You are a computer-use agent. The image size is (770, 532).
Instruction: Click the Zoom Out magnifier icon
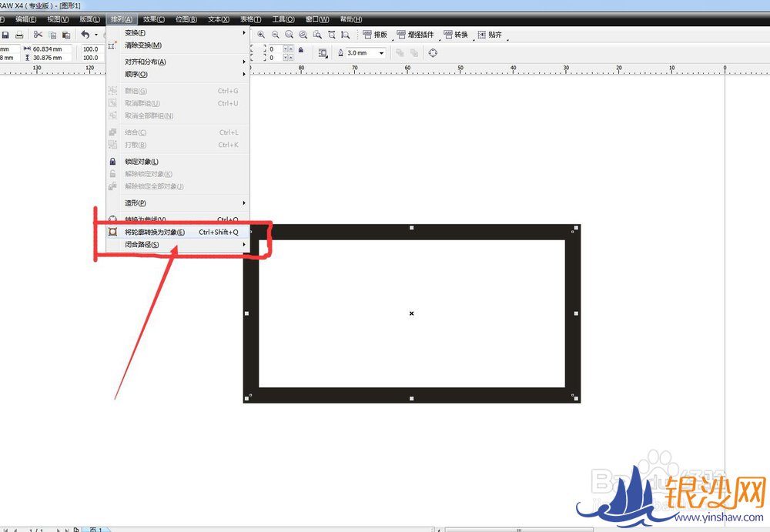(275, 35)
